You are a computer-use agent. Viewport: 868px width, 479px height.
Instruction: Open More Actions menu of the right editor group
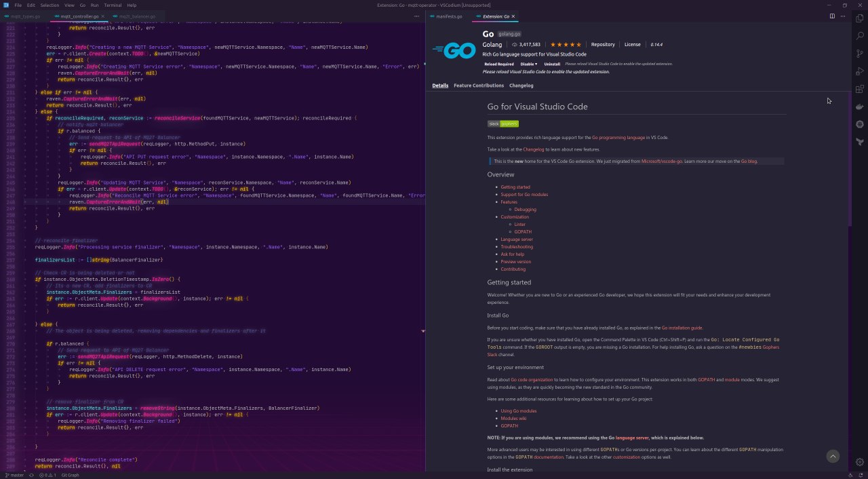pyautogui.click(x=843, y=16)
